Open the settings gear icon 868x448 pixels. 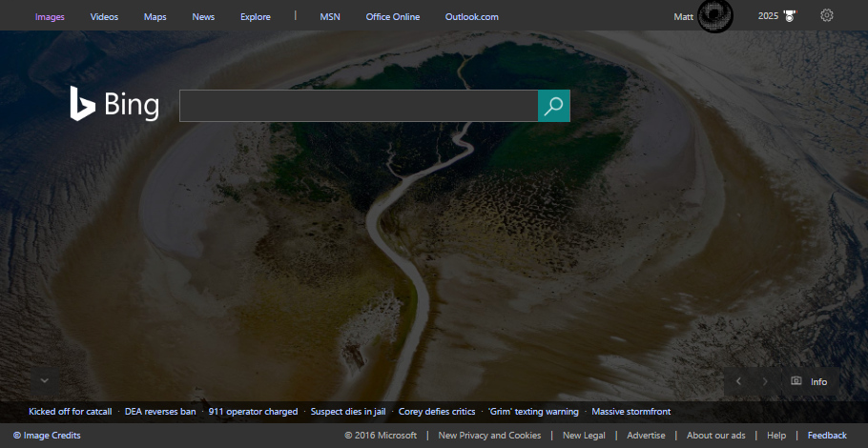826,15
